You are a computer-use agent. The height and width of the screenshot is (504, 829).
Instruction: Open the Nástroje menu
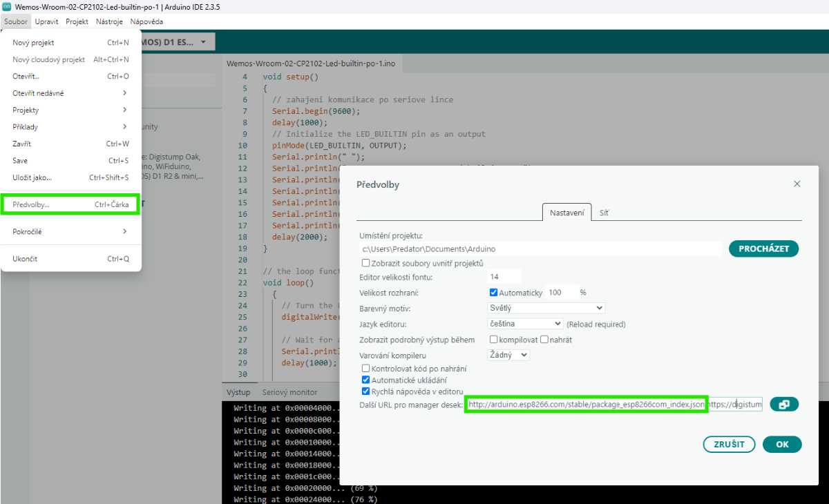click(109, 21)
